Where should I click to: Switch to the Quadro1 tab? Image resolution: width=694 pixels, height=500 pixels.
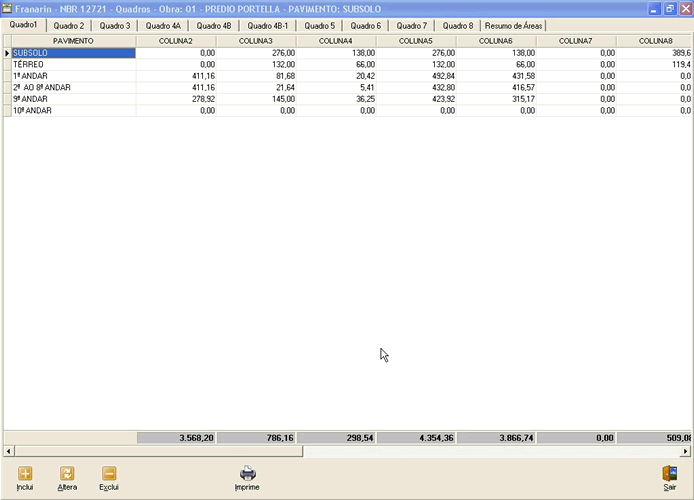pyautogui.click(x=23, y=25)
